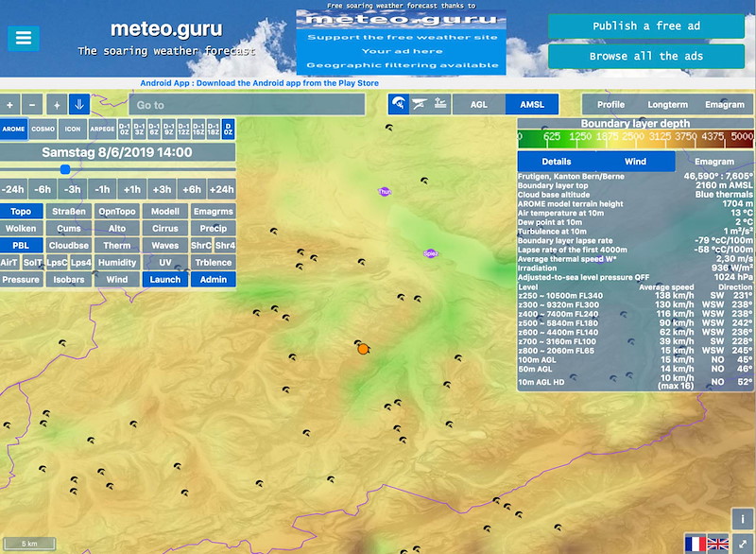Advance forecast time by +3h

(162, 189)
